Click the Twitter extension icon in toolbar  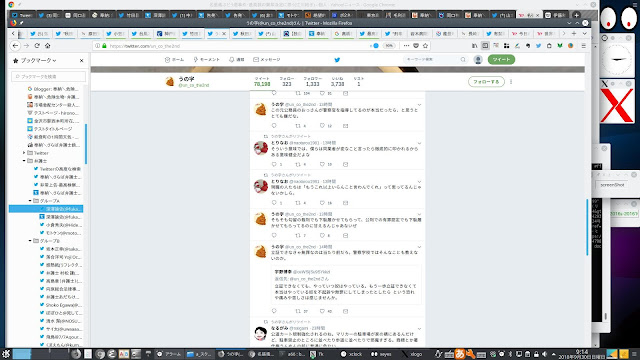538,46
